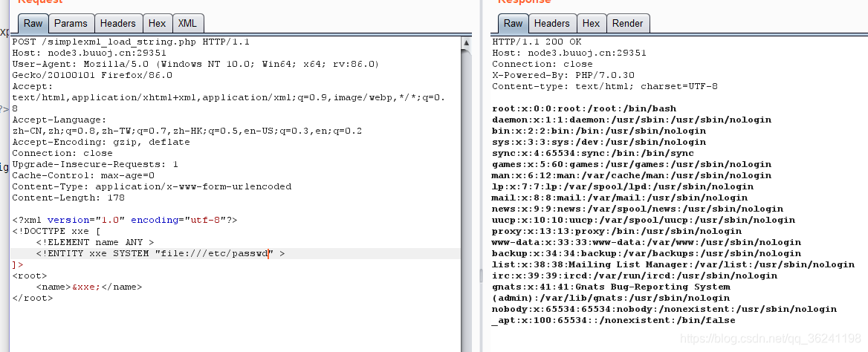The width and height of the screenshot is (868, 352).
Task: Open the Request XML tab
Action: pyautogui.click(x=188, y=23)
